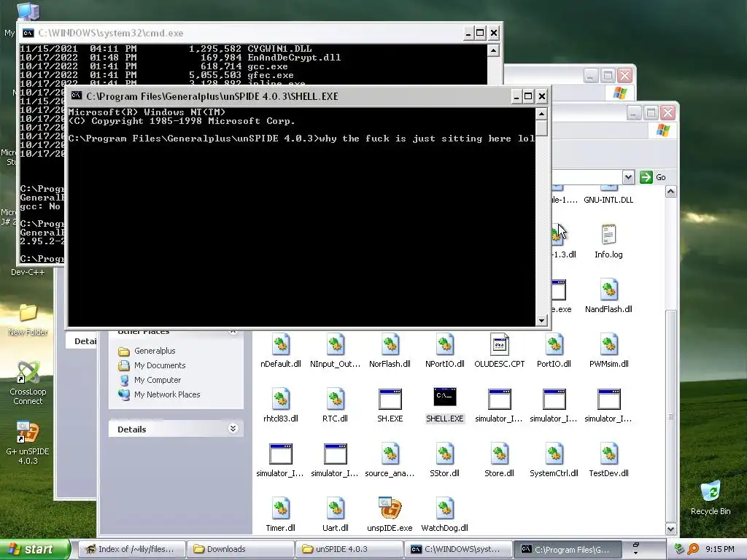The width and height of the screenshot is (747, 560).
Task: Click scroll up arrow in cmd.exe window
Action: click(x=494, y=50)
